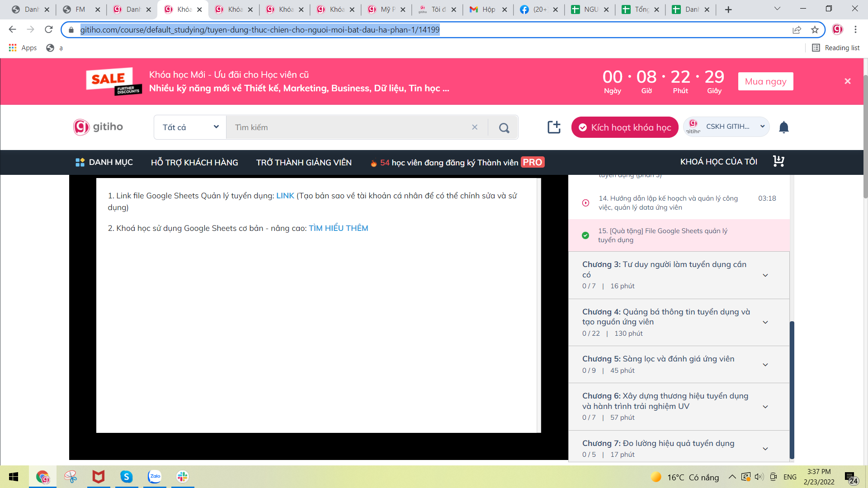Image resolution: width=868 pixels, height=488 pixels.
Task: Switch to the Tổng spreadsheet tab
Action: point(641,9)
